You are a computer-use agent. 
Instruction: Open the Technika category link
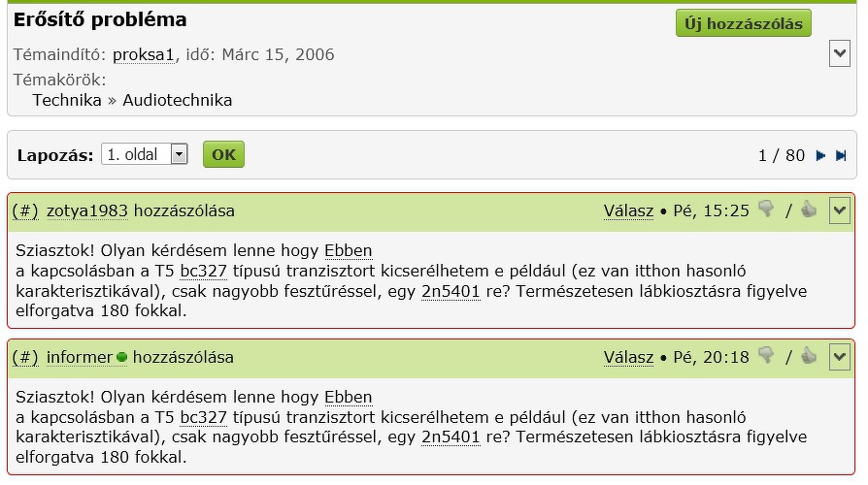pyautogui.click(x=67, y=100)
